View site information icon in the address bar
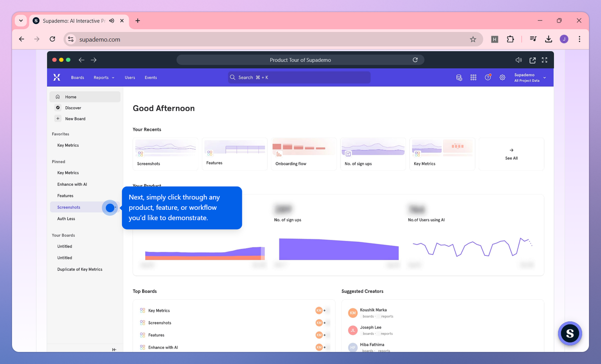601x364 pixels. pyautogui.click(x=71, y=39)
